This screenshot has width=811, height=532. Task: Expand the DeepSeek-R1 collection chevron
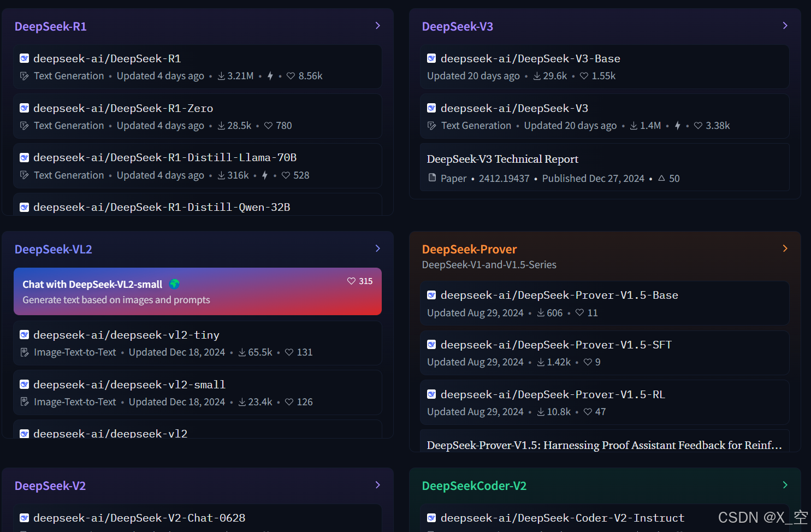click(377, 26)
